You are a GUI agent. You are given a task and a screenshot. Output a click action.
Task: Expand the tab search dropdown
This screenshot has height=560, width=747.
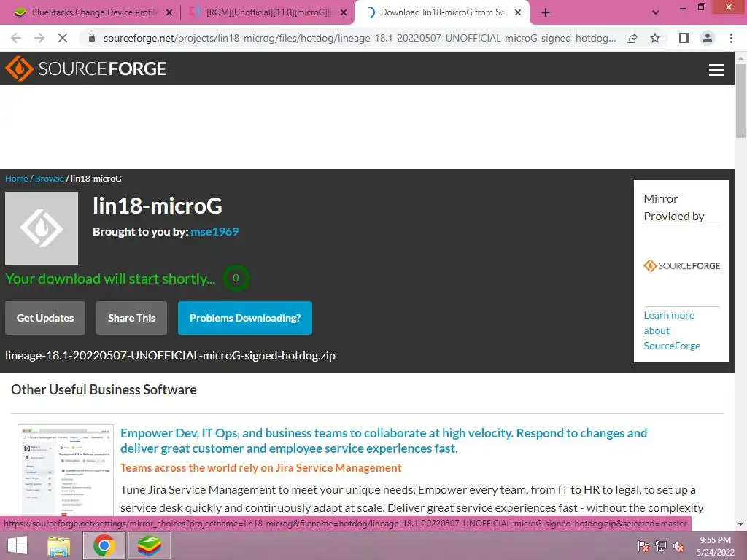click(x=656, y=12)
